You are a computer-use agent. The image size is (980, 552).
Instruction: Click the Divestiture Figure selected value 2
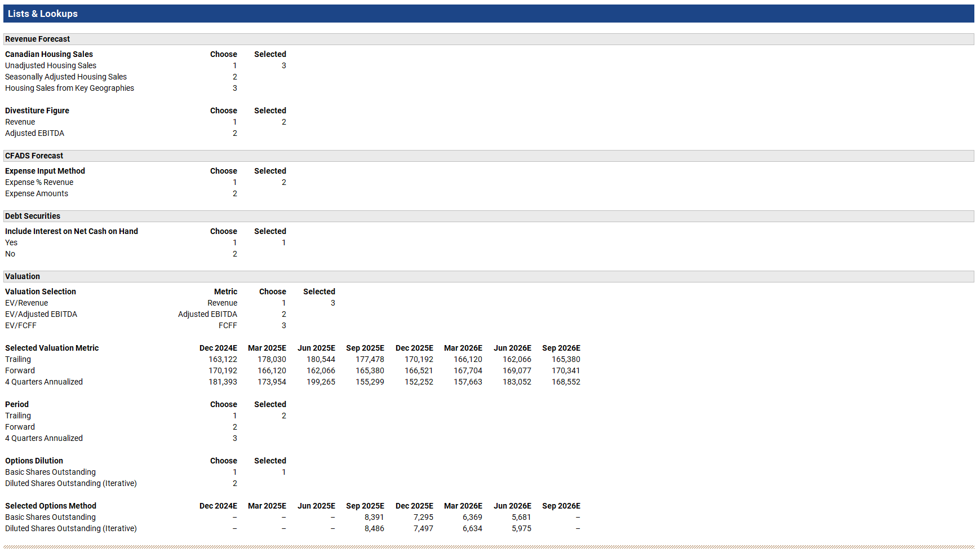(x=284, y=122)
